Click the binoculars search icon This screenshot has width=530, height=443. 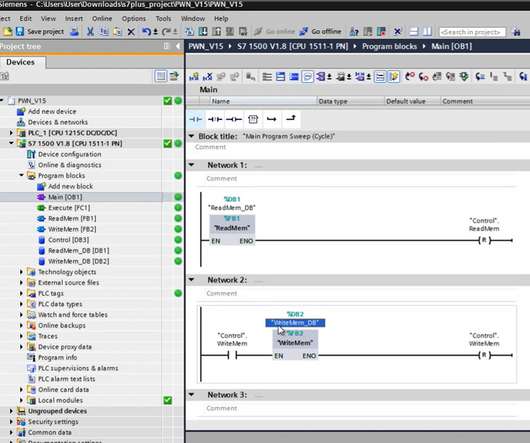pos(516,32)
